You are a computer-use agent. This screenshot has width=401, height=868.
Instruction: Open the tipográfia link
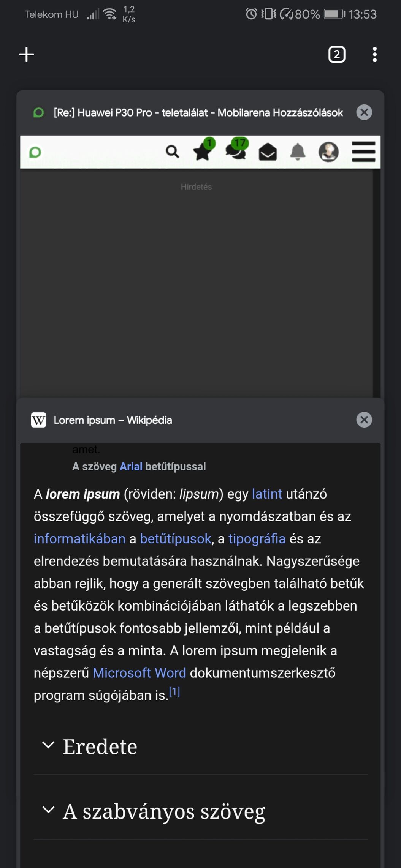coord(257,539)
